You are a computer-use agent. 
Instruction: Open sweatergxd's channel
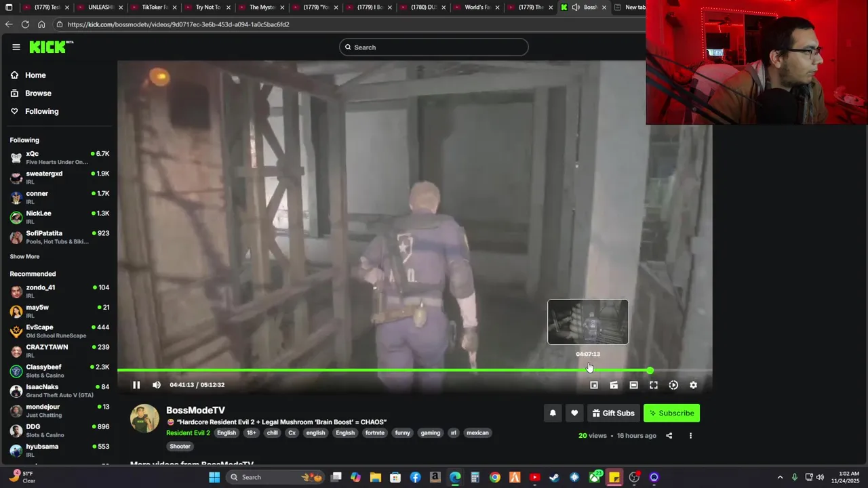pos(60,178)
